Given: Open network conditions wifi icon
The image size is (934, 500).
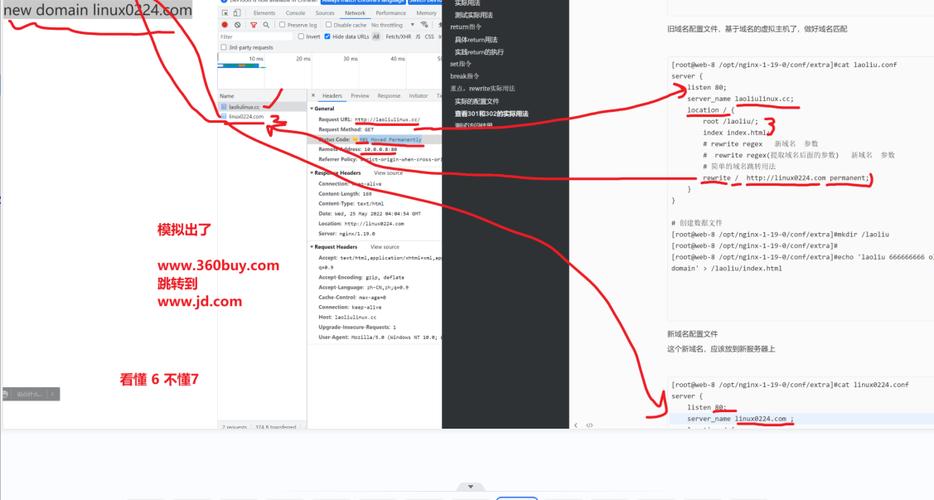Looking at the screenshot, I should (424, 25).
